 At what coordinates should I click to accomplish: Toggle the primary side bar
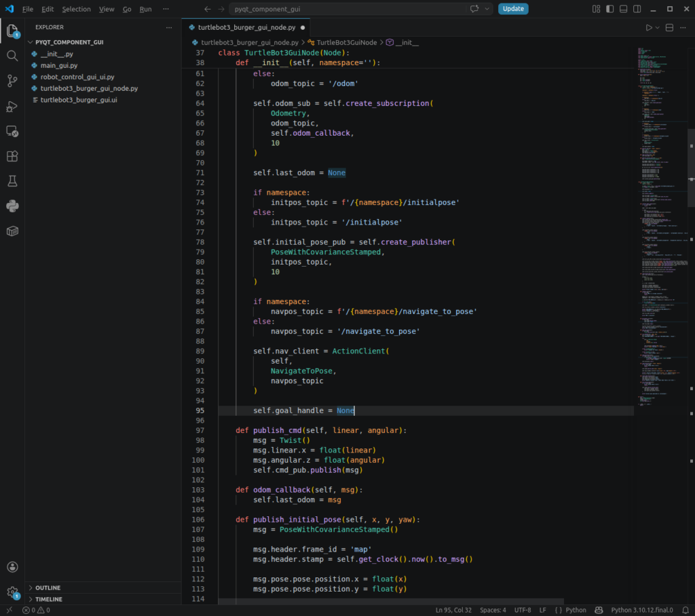(x=610, y=9)
